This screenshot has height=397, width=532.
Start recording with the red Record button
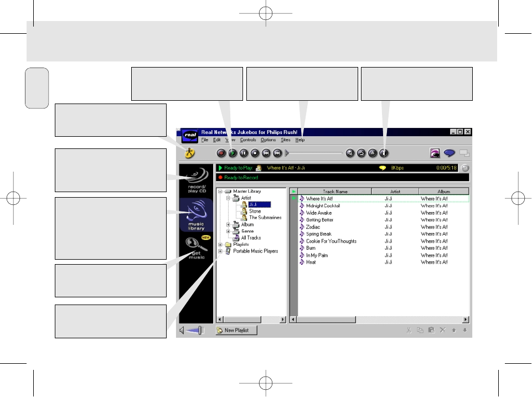click(221, 153)
